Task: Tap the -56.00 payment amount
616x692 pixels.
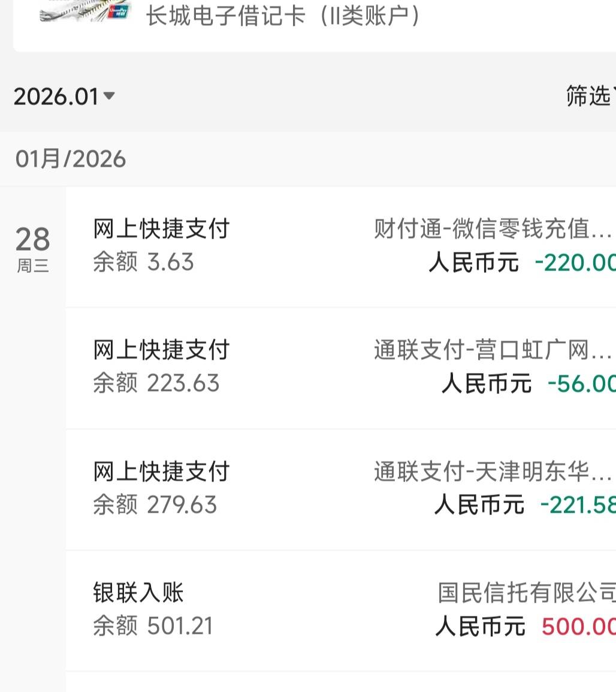Action: (581, 384)
